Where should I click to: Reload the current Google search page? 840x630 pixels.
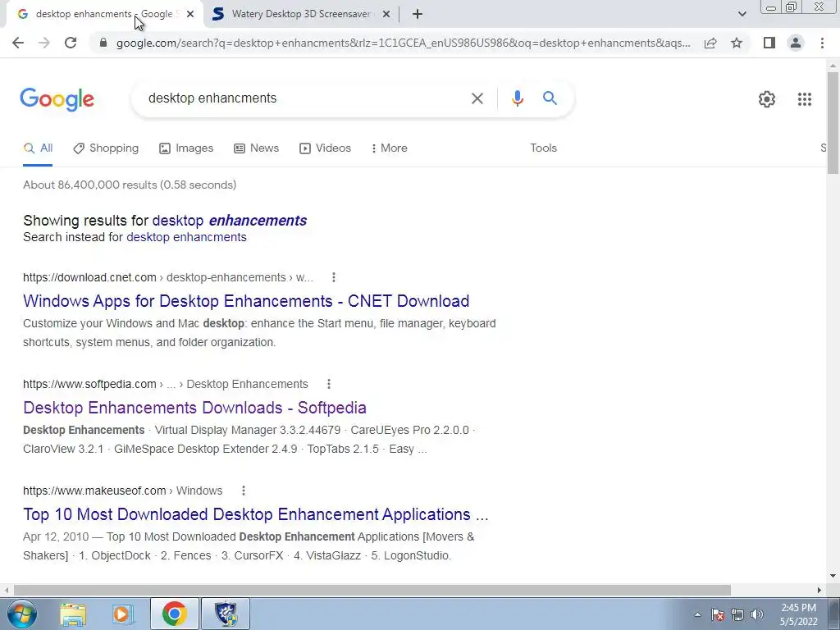71,43
